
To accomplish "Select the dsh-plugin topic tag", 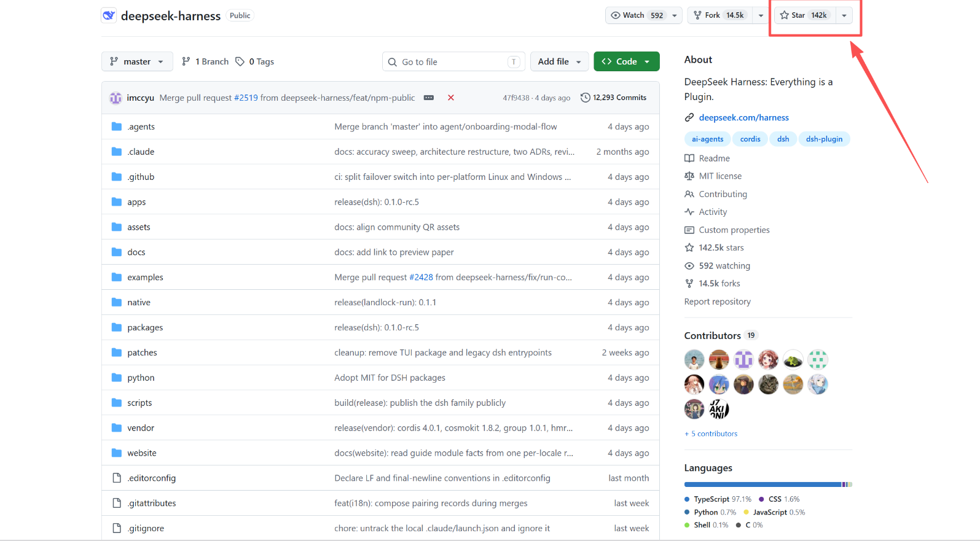I will tap(824, 139).
